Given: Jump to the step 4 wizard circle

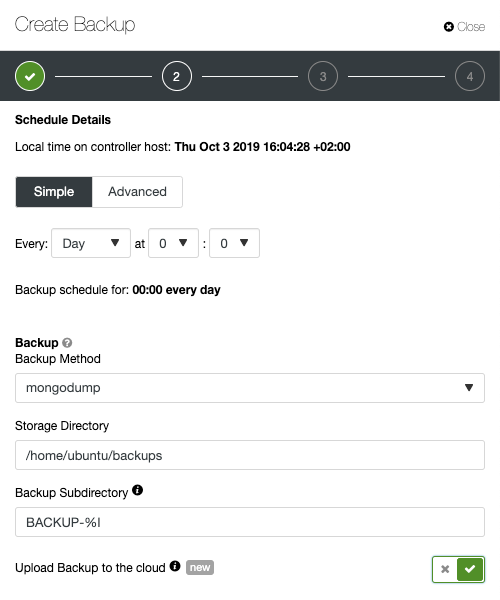Looking at the screenshot, I should [x=470, y=76].
